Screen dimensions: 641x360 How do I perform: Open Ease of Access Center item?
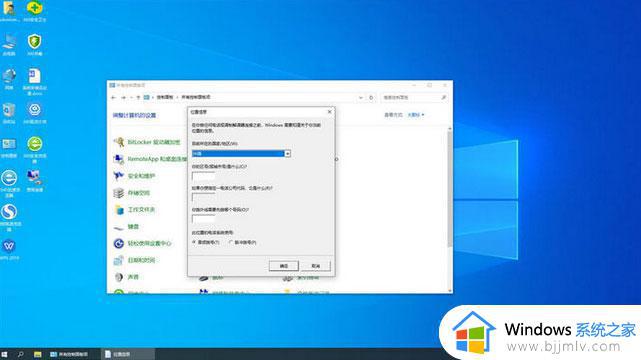[143, 244]
